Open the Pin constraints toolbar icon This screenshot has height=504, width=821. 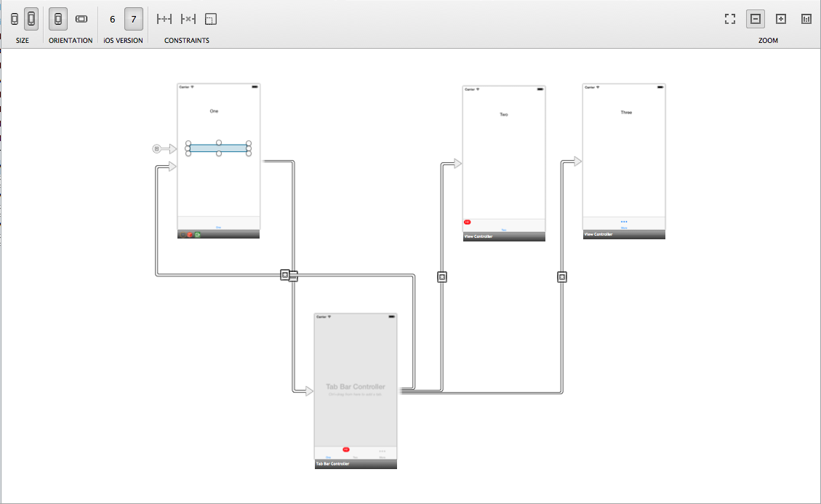coord(163,19)
